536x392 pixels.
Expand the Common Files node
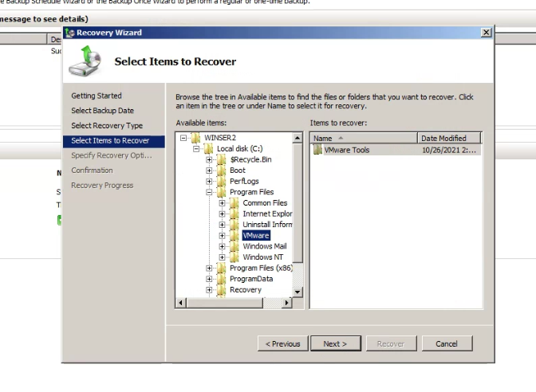(223, 203)
